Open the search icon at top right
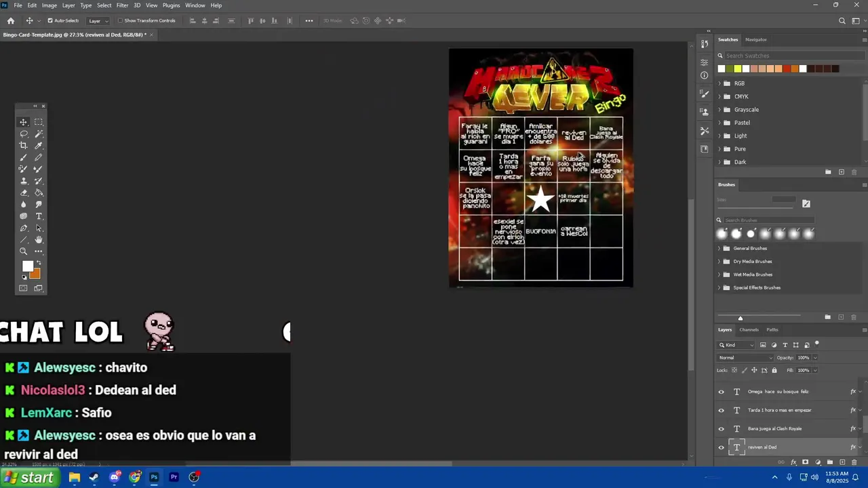The image size is (868, 488). [842, 21]
